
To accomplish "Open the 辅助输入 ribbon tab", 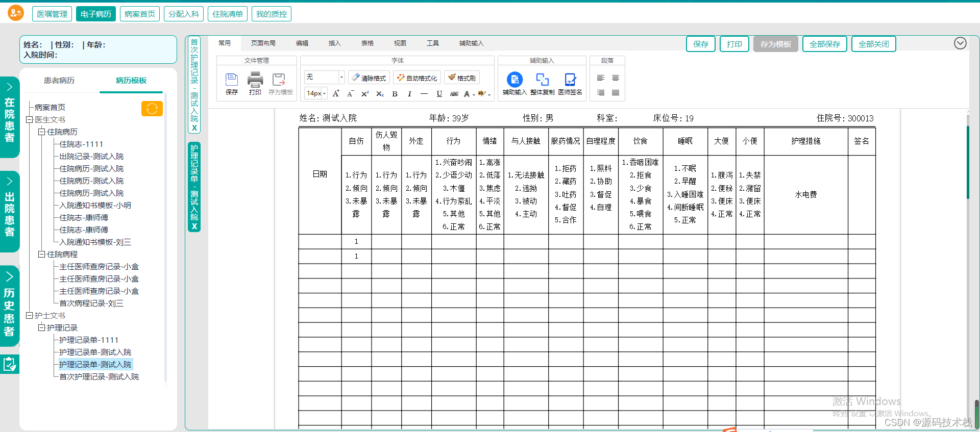I will point(471,43).
